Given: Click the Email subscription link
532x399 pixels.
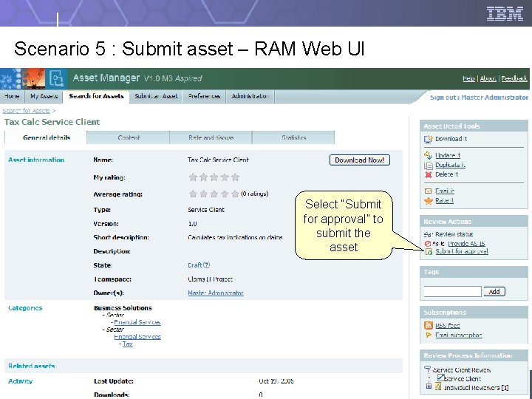Looking at the screenshot, I should [x=459, y=335].
